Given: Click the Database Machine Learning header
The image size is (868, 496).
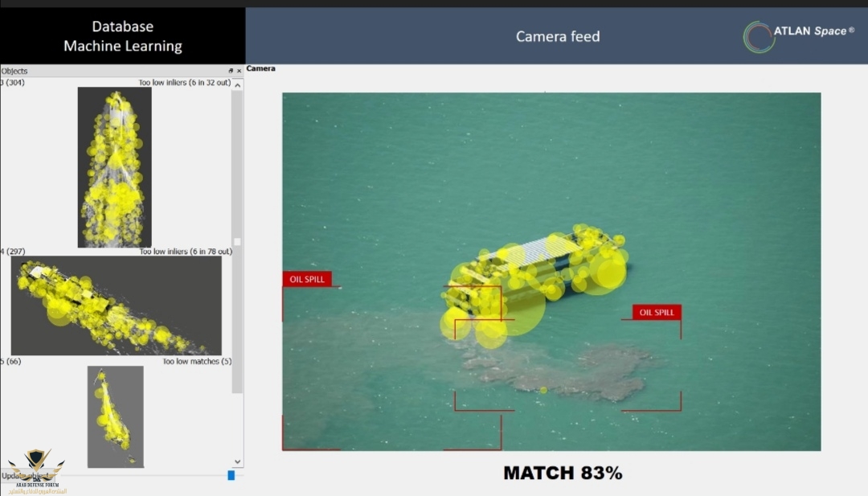Looking at the screenshot, I should click(122, 36).
